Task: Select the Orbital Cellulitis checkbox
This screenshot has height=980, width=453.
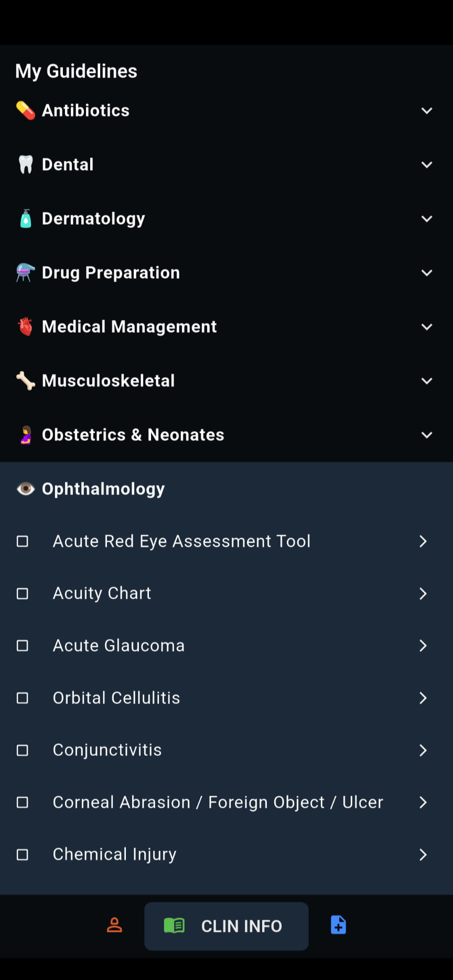Action: [23, 698]
